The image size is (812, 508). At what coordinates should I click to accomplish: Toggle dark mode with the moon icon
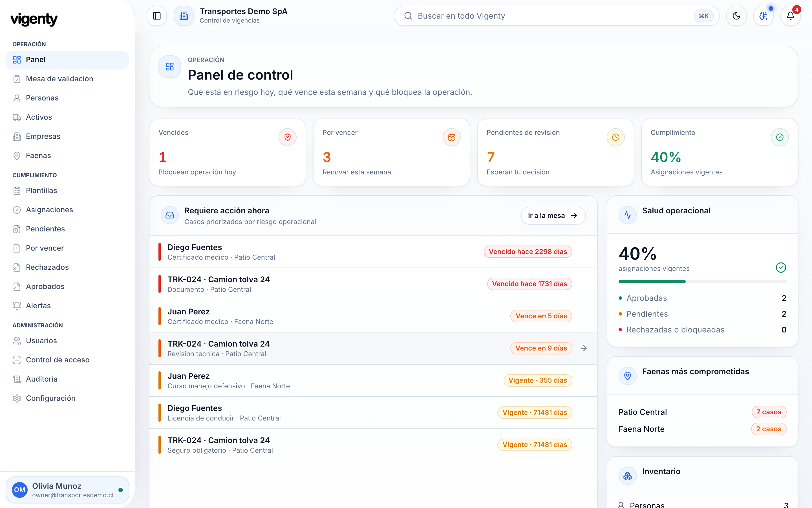[x=736, y=16]
